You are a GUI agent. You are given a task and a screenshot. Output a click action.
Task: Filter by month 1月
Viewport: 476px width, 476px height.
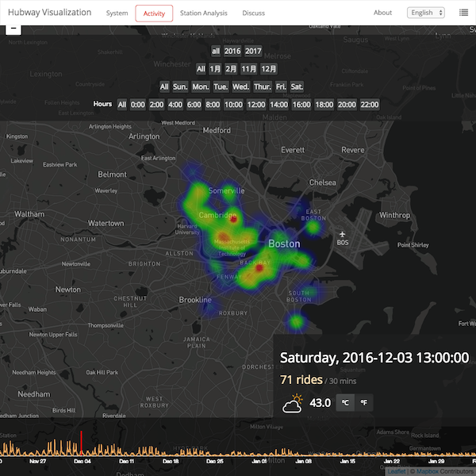click(215, 69)
